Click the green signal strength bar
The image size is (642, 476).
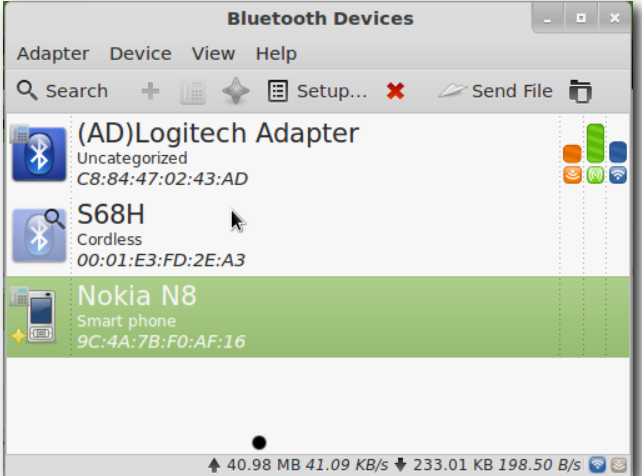click(x=595, y=143)
